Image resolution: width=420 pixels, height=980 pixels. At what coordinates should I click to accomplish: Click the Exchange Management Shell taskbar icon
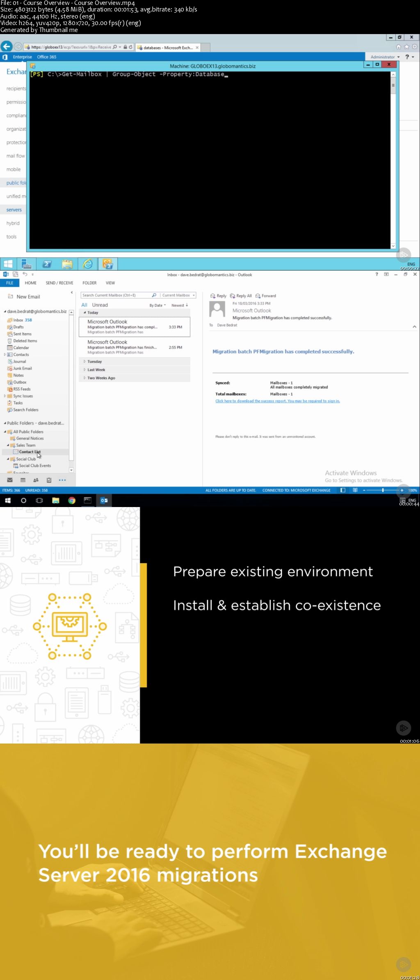(108, 264)
